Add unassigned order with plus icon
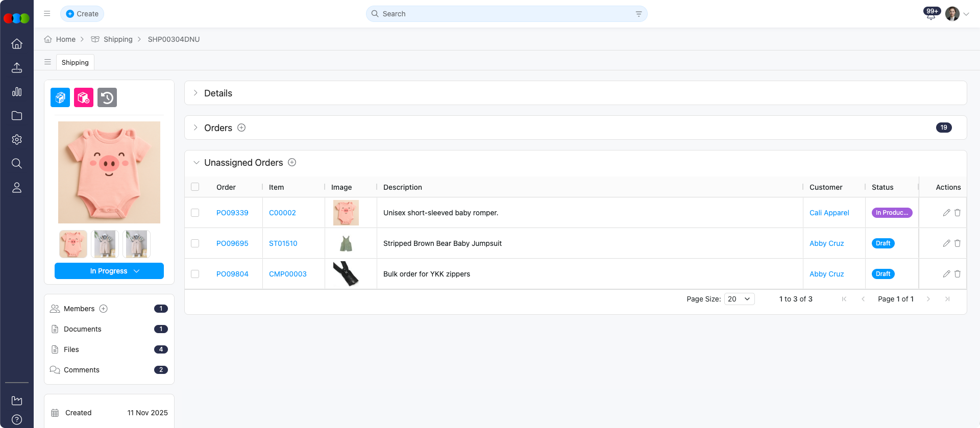Image resolution: width=980 pixels, height=428 pixels. tap(292, 162)
